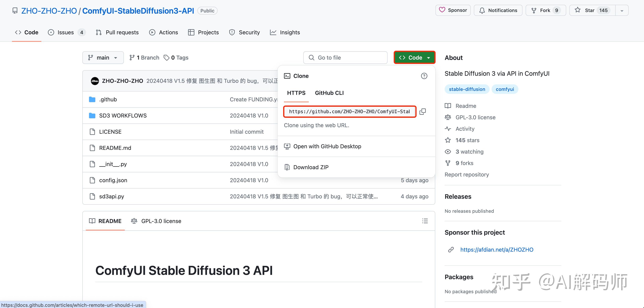Image resolution: width=644 pixels, height=308 pixels.
Task: Download repository as ZIP
Action: click(x=311, y=167)
